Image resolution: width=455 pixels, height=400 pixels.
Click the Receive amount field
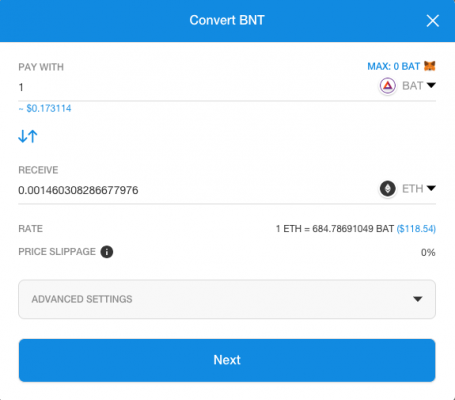[197, 190]
